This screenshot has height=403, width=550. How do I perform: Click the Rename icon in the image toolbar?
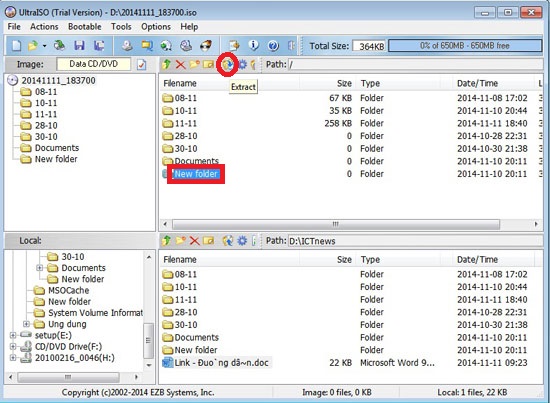[x=208, y=65]
